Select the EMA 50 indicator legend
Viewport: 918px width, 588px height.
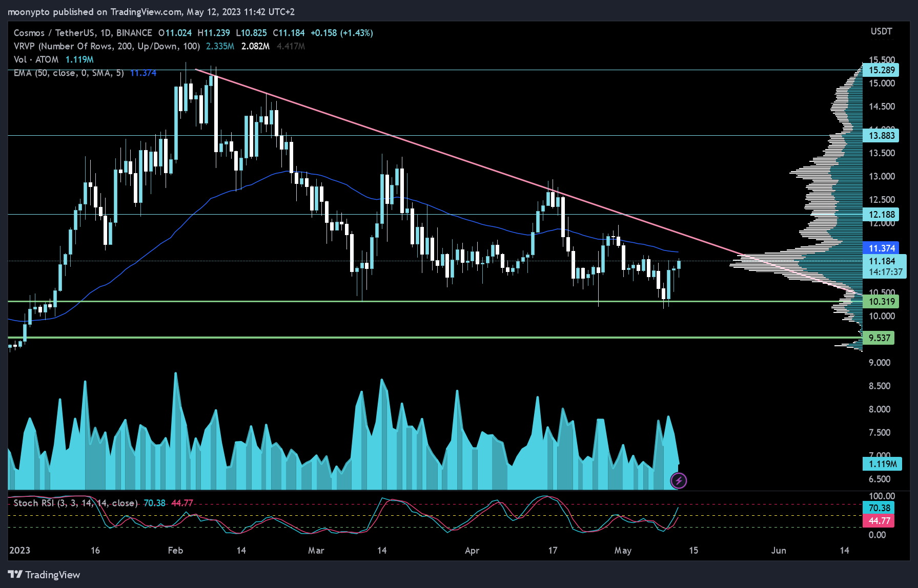[x=85, y=73]
